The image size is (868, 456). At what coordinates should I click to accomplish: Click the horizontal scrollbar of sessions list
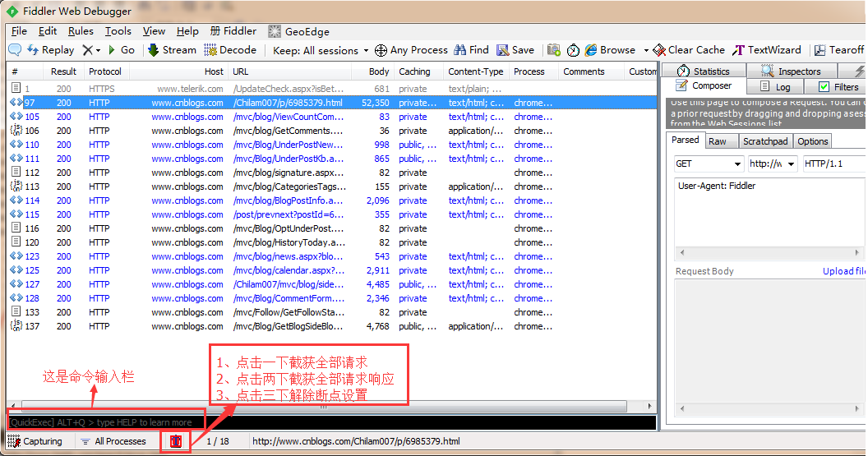click(323, 406)
